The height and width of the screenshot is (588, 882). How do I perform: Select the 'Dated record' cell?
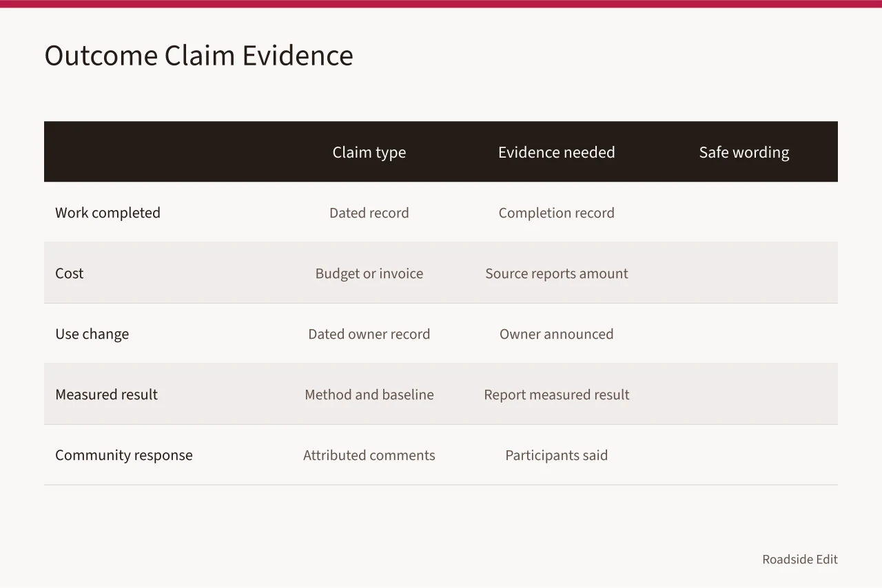point(369,213)
